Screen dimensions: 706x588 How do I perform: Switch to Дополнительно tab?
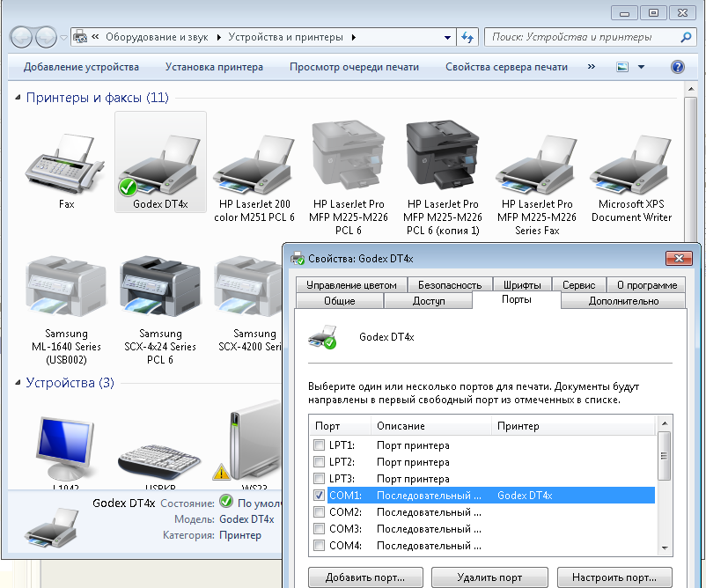point(623,301)
